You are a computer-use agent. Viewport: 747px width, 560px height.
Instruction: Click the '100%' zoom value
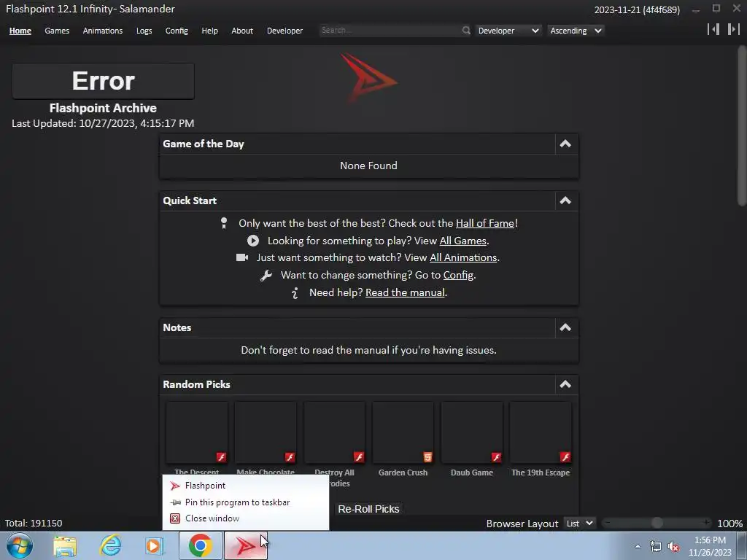(x=729, y=524)
